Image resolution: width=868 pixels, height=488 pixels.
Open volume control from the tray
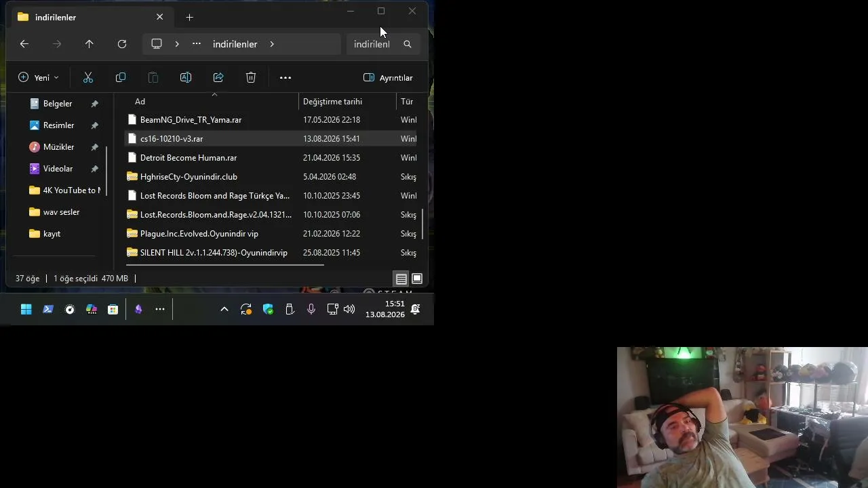(349, 310)
